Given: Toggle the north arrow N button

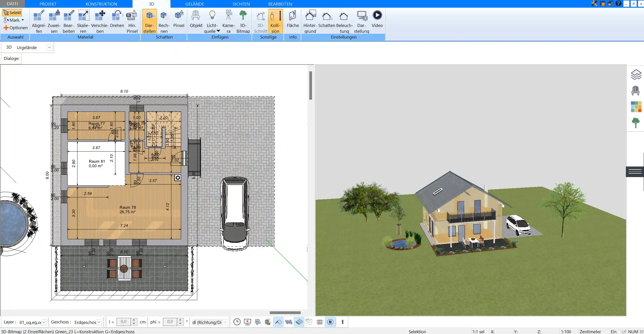Looking at the screenshot, I should point(330,322).
